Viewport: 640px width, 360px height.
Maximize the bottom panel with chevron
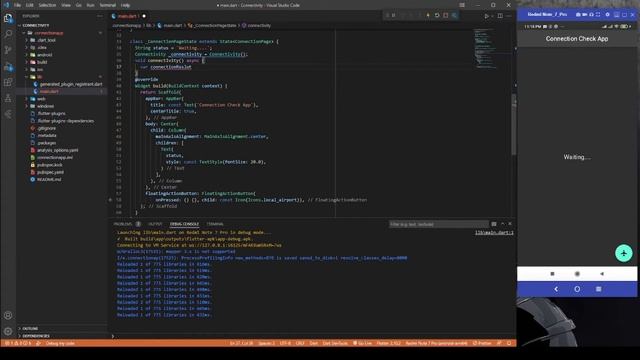point(502,224)
